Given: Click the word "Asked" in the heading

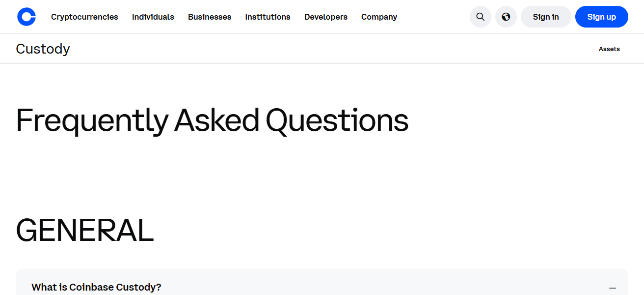Looking at the screenshot, I should tap(216, 121).
